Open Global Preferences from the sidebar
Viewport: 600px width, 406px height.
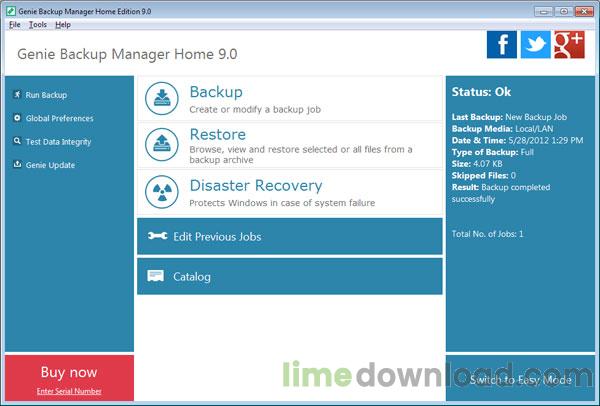tap(59, 118)
